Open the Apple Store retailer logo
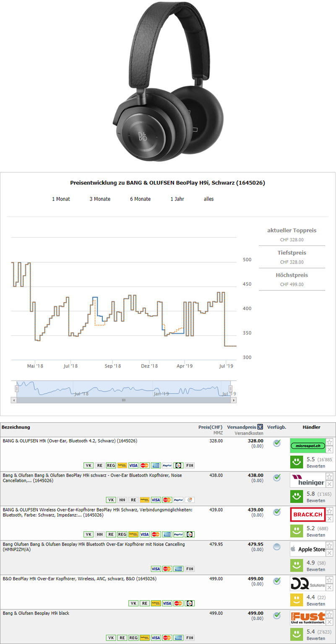 [307, 549]
